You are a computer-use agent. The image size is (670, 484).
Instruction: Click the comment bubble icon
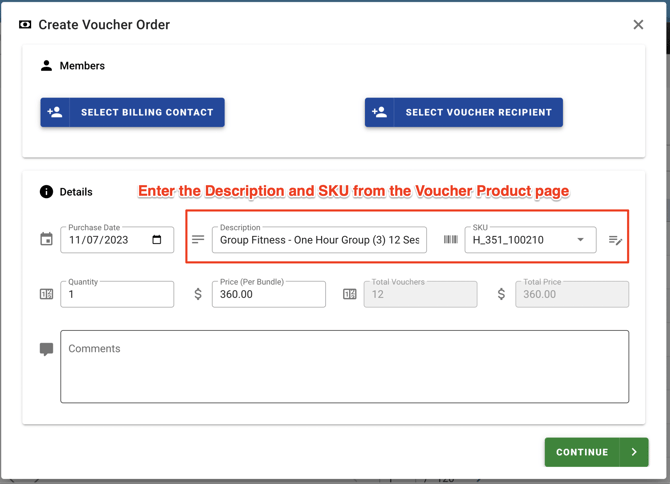click(x=46, y=349)
